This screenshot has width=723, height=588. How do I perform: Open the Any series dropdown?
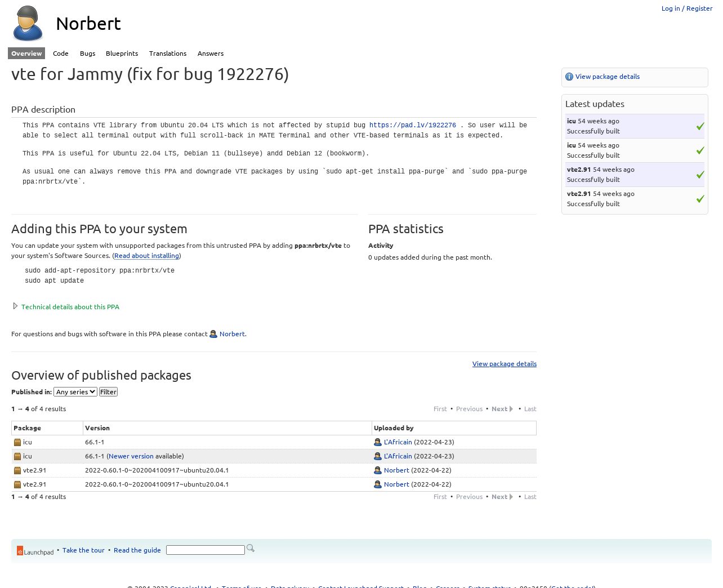[75, 392]
